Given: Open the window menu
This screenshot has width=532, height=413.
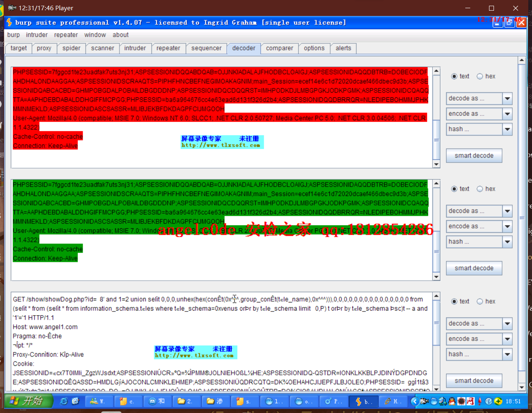Looking at the screenshot, I should coord(95,35).
